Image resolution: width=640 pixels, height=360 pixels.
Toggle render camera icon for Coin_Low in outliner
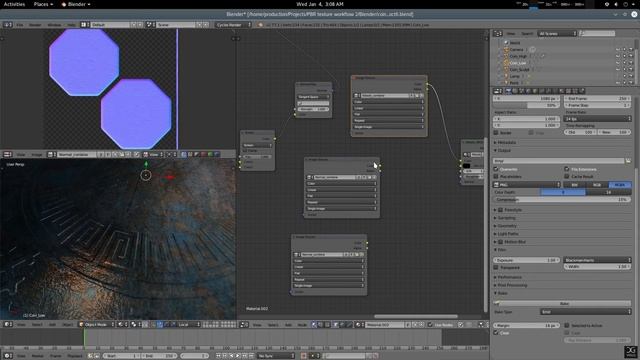coord(631,63)
